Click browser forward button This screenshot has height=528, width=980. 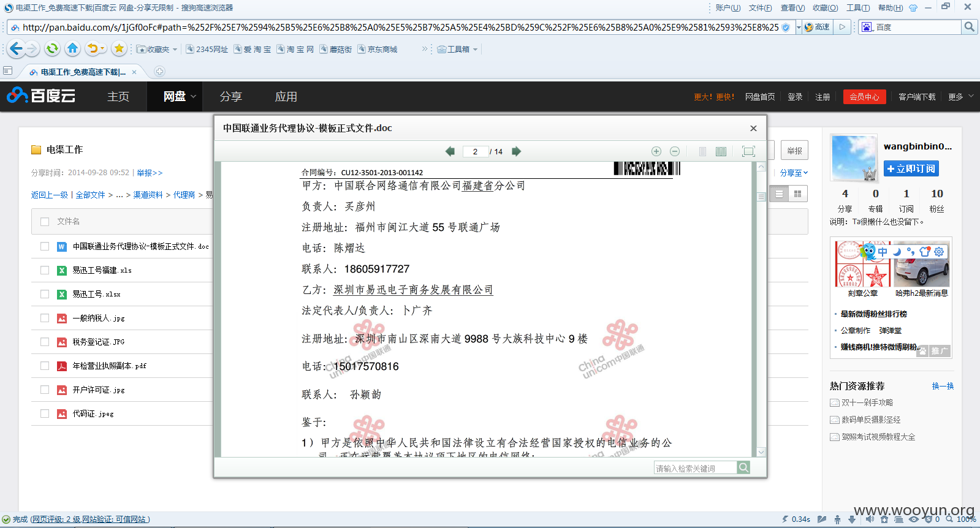coord(32,48)
